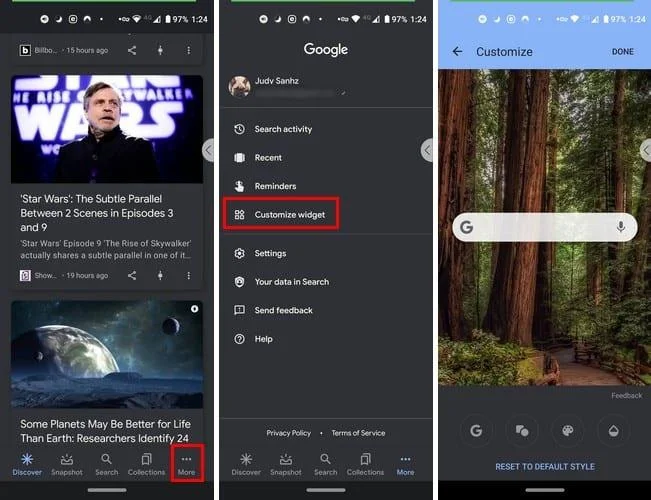The image size is (651, 500).
Task: Tap the Search activity clock icon
Action: 240,129
